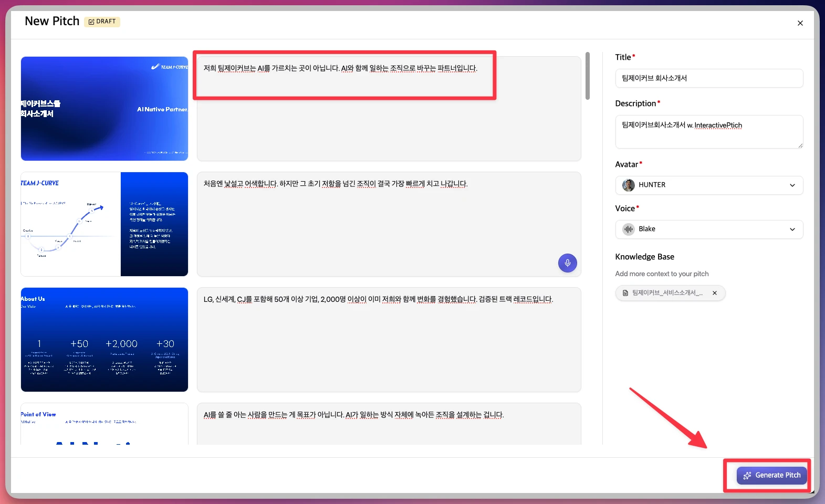Click the Blake voice waveform icon

tap(628, 229)
